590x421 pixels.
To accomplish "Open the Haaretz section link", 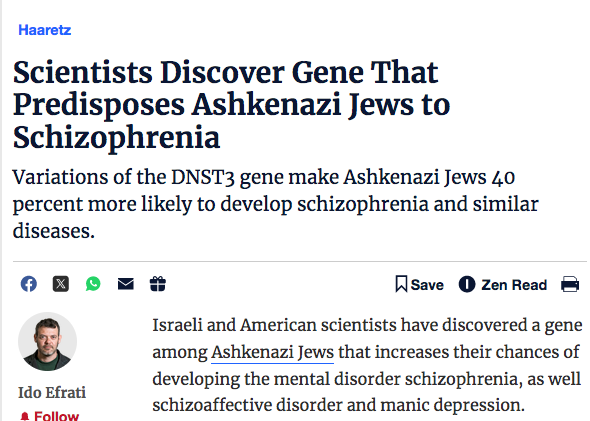I will coord(44,30).
